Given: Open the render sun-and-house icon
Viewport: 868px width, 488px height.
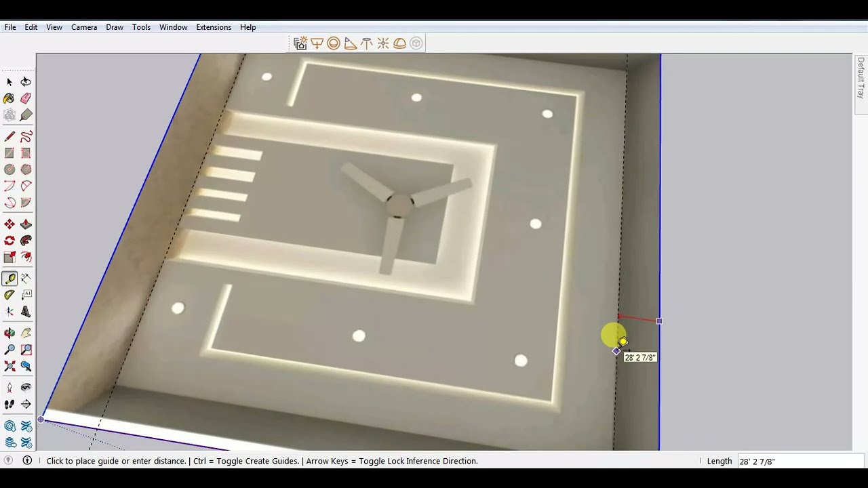Looking at the screenshot, I should pyautogui.click(x=300, y=43).
